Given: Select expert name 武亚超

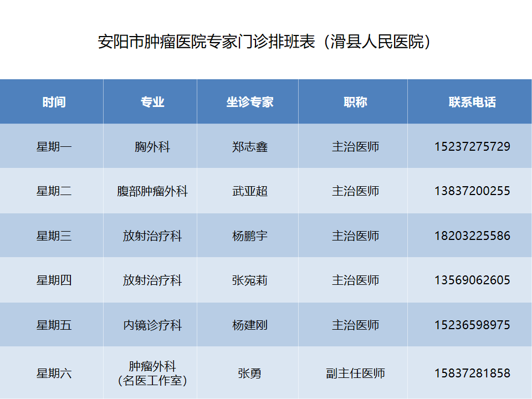Looking at the screenshot, I should [250, 191].
